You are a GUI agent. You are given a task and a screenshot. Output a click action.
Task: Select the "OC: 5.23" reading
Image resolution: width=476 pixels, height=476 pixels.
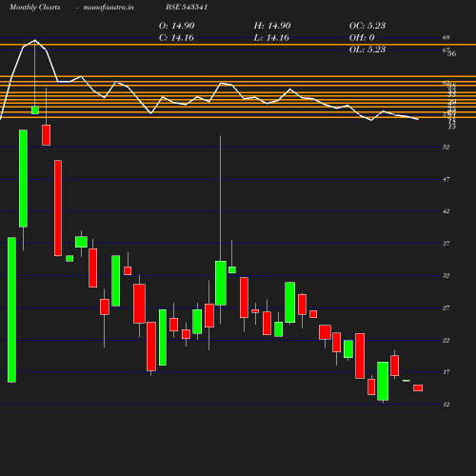coord(367,26)
